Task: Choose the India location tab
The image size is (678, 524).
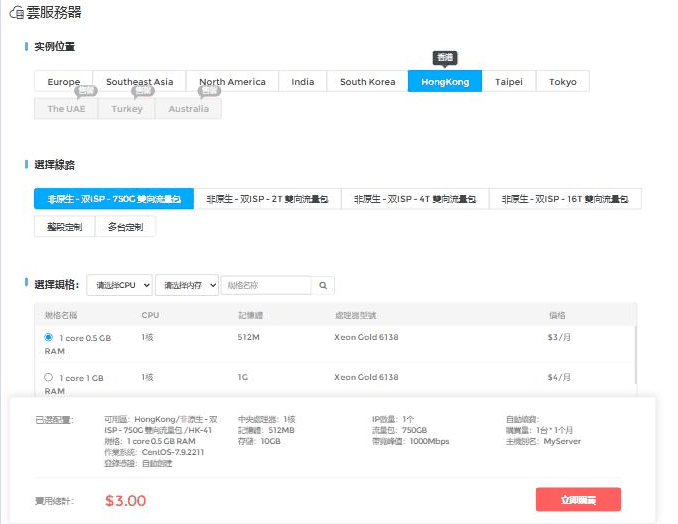Action: click(303, 81)
